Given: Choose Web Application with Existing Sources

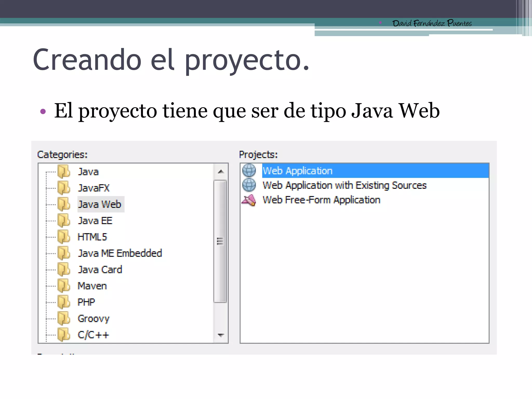Looking at the screenshot, I should tap(344, 185).
